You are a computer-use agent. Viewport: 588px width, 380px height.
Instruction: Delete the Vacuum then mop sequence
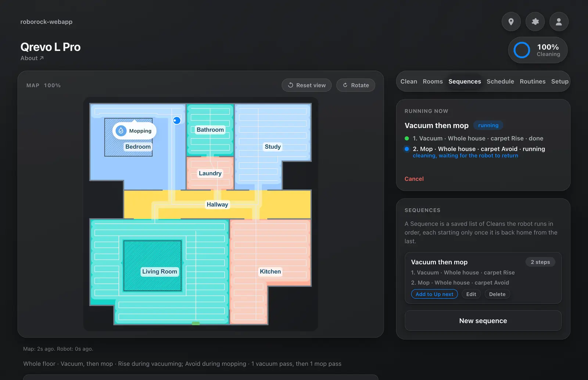(x=497, y=294)
